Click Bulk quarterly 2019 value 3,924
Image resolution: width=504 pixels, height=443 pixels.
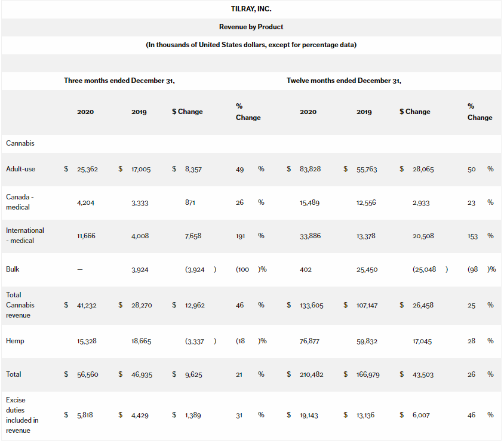coord(140,270)
